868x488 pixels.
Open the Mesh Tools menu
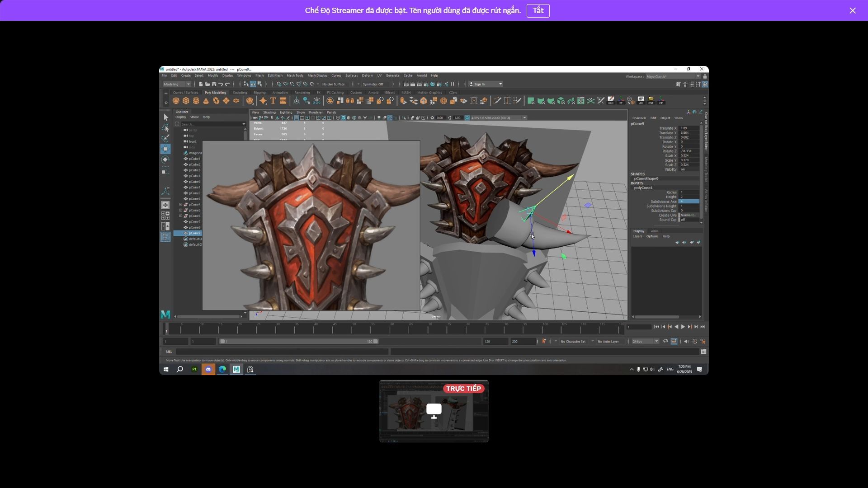(x=295, y=75)
